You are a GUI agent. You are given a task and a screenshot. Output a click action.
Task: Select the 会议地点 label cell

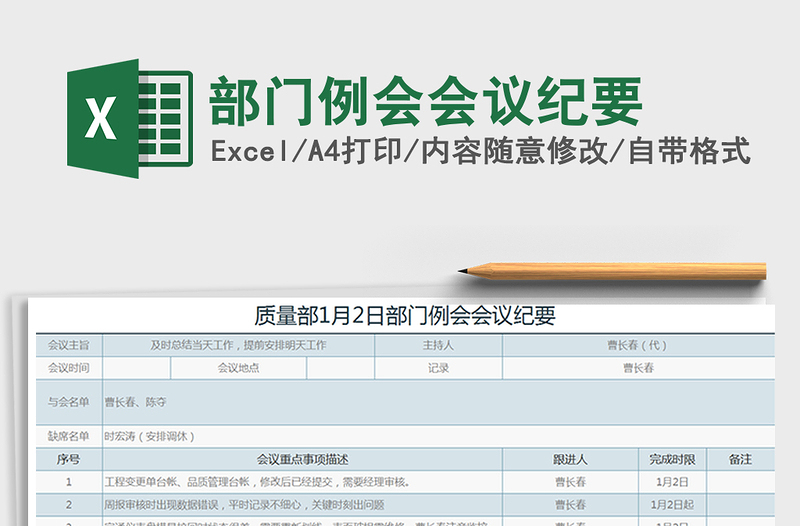(x=238, y=368)
